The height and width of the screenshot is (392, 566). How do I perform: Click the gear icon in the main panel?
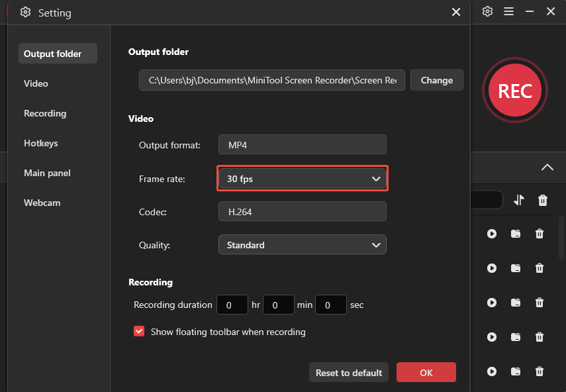[x=487, y=12]
